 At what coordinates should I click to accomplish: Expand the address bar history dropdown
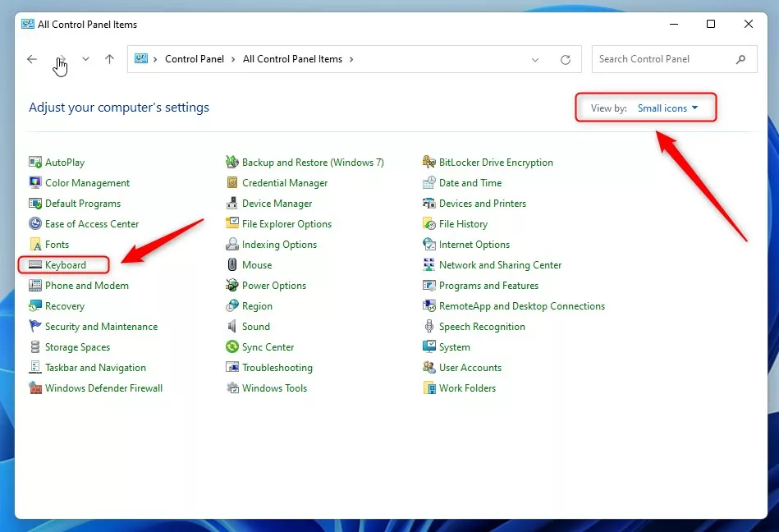[x=535, y=60]
